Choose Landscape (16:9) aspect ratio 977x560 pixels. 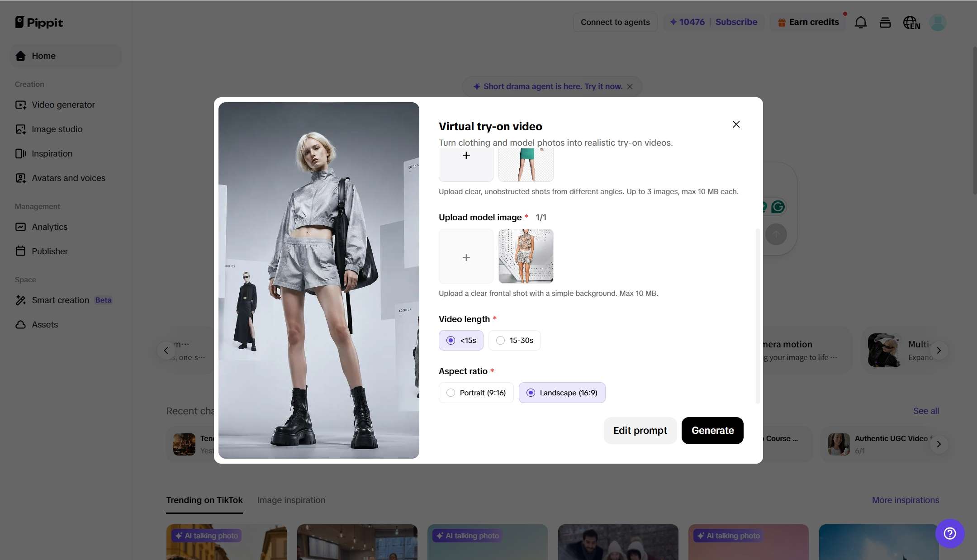pyautogui.click(x=562, y=393)
